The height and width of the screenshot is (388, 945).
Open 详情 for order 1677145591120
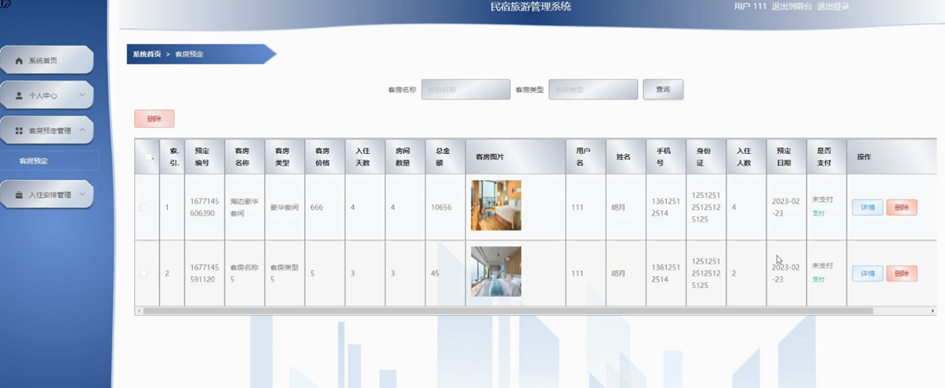pos(867,274)
